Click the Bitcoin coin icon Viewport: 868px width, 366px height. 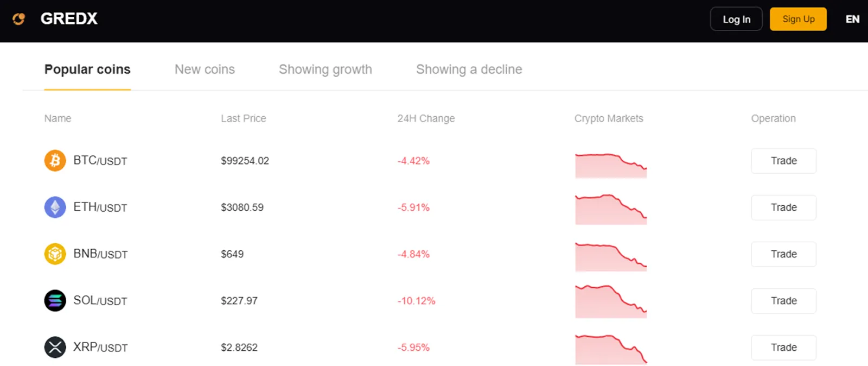pyautogui.click(x=55, y=161)
